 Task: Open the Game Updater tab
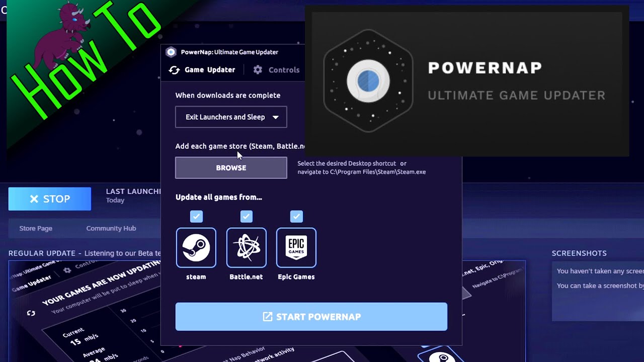[202, 70]
